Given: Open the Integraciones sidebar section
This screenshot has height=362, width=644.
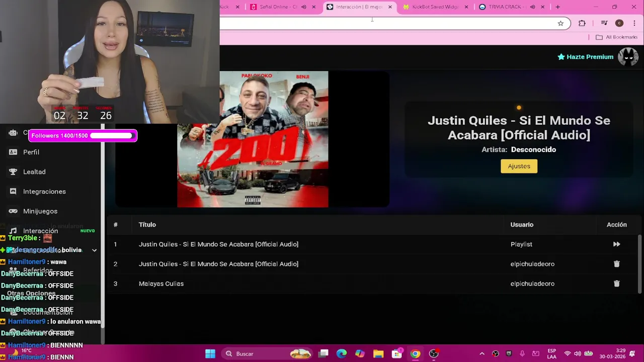Looking at the screenshot, I should pos(44,191).
